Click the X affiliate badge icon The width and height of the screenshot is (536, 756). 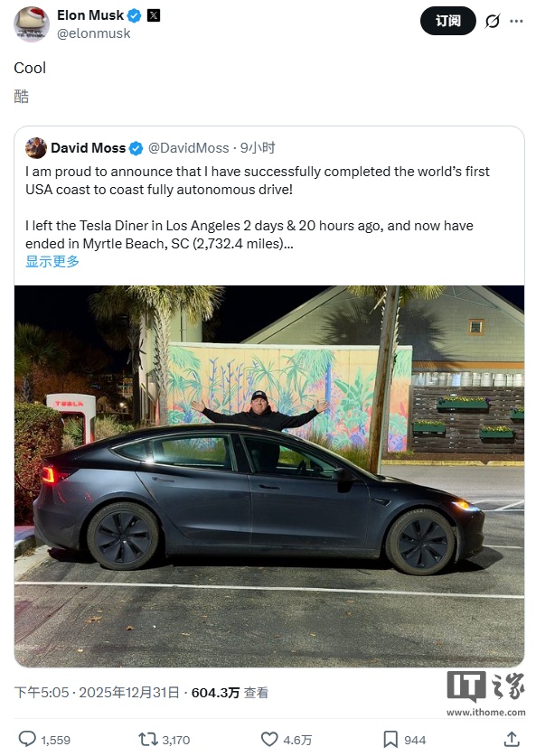coord(153,15)
